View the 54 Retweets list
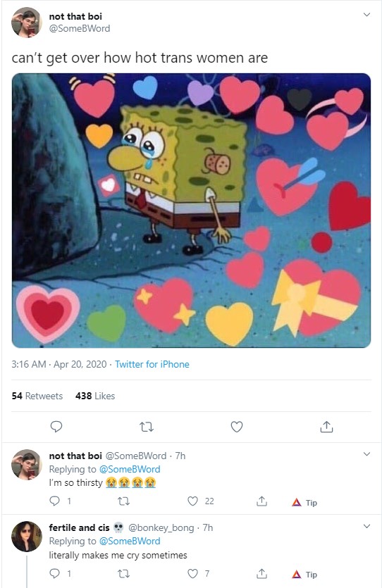The height and width of the screenshot is (588, 382). 37,396
